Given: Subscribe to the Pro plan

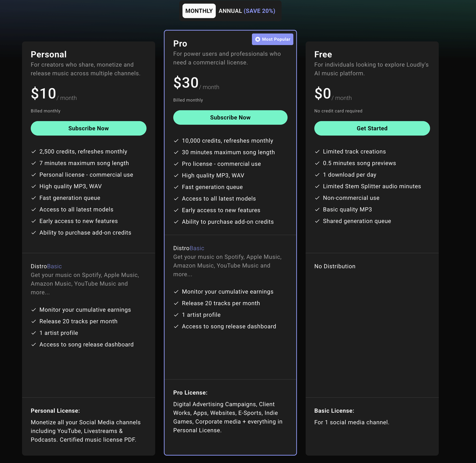Looking at the screenshot, I should [x=230, y=118].
